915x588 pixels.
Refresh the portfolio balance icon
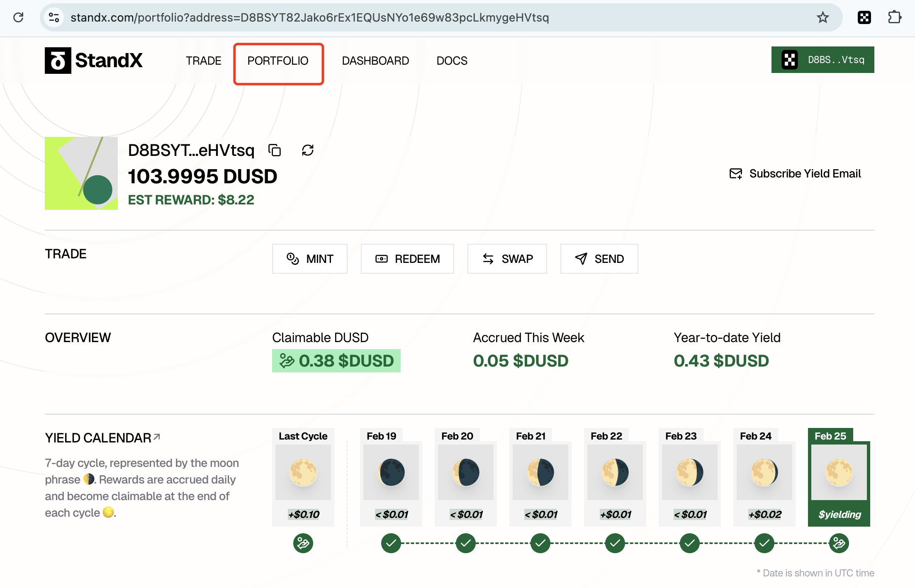click(308, 150)
